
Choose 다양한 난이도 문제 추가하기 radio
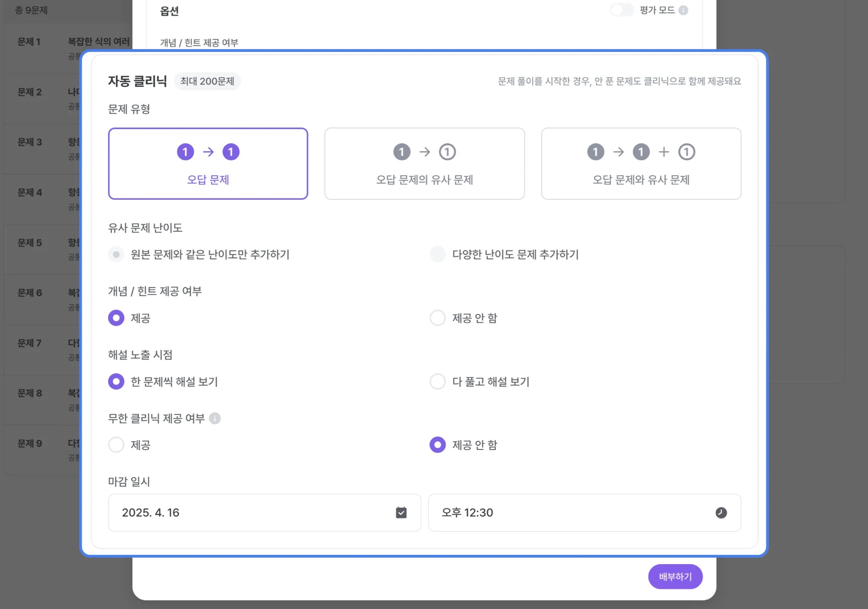tap(437, 254)
